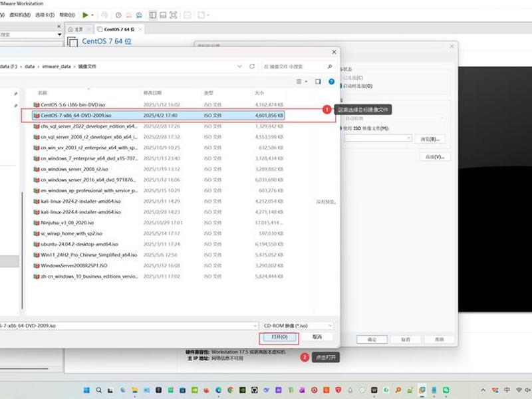Screen dimensions: 532x399
Task: Click the 打开(O) open button
Action: 279,337
